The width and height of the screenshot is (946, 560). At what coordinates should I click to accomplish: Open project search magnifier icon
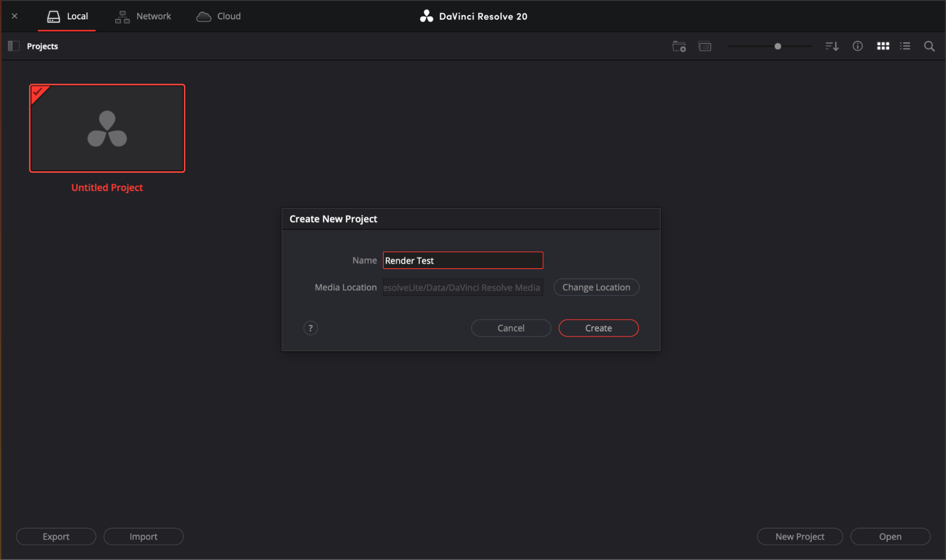(929, 46)
